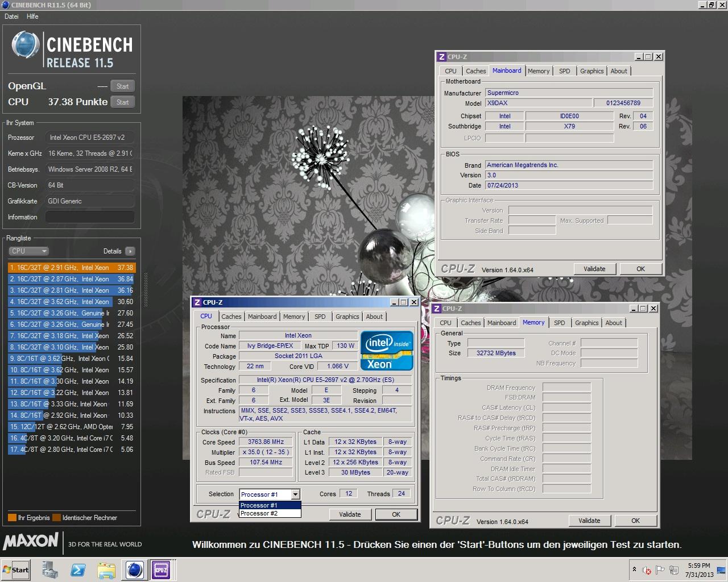This screenshot has height=582, width=728.
Task: Click the network tray icon
Action: (x=674, y=570)
